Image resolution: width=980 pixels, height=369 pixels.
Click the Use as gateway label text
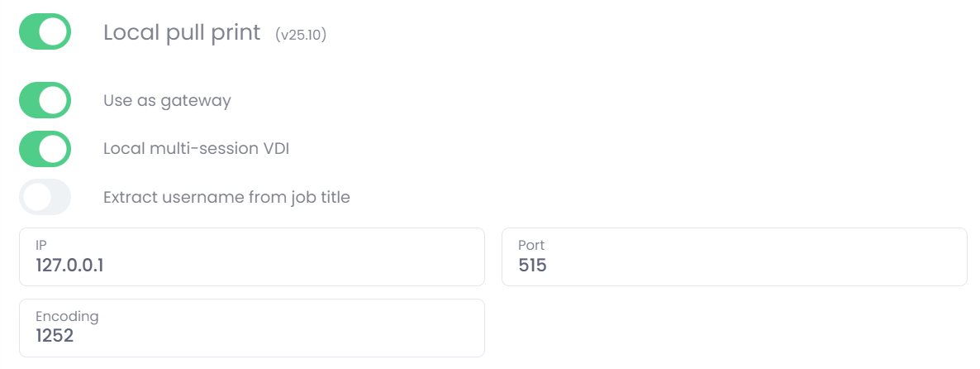click(x=167, y=101)
